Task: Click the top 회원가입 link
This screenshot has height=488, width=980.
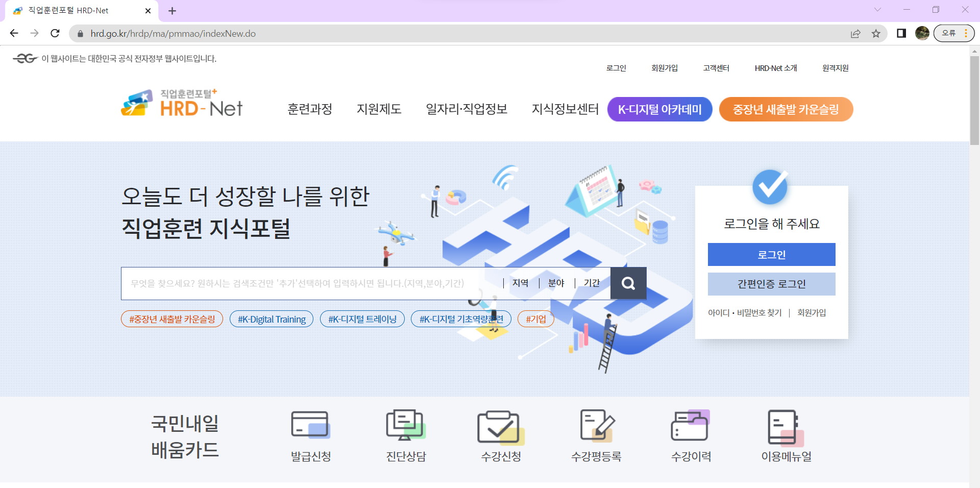Action: [x=665, y=68]
